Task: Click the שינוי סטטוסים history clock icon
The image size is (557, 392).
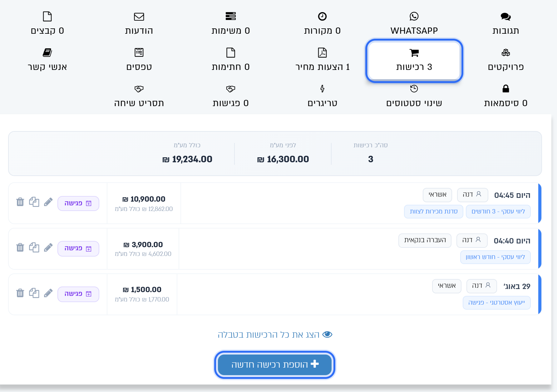Action: (x=414, y=89)
